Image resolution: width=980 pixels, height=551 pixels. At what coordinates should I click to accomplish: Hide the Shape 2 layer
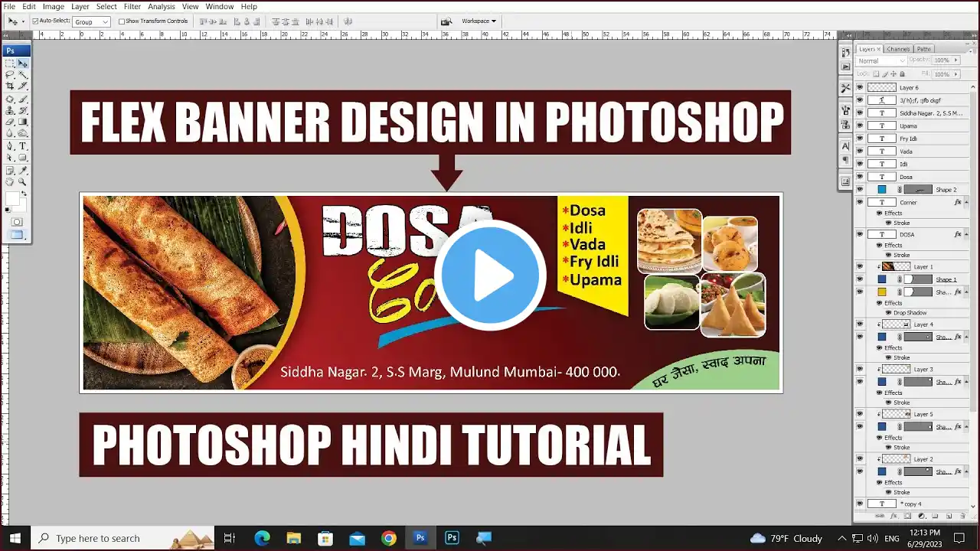coord(859,190)
